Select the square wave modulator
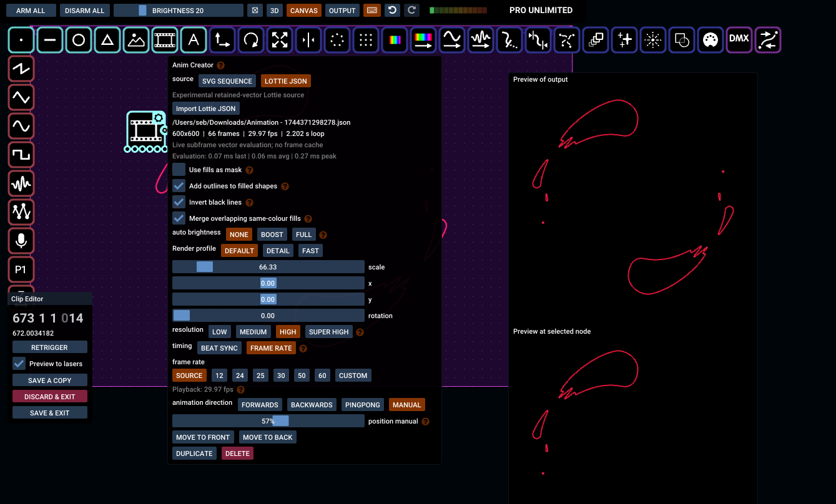 click(x=21, y=155)
